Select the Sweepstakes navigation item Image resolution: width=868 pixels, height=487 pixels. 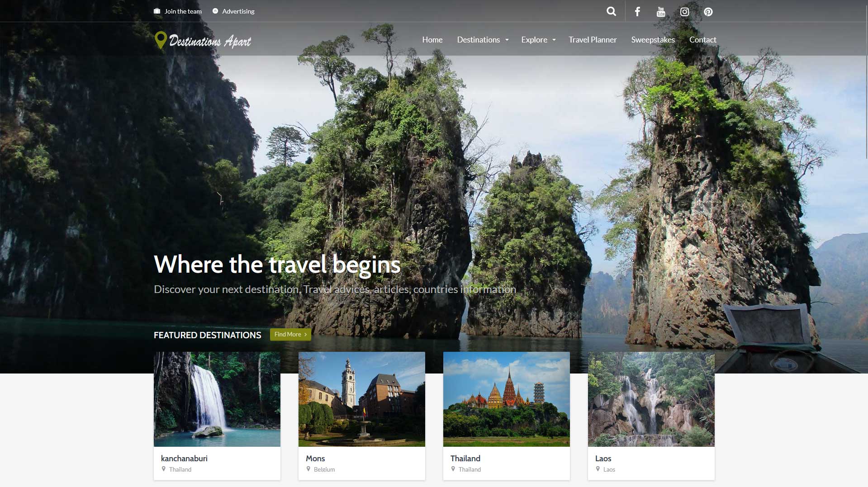click(653, 40)
